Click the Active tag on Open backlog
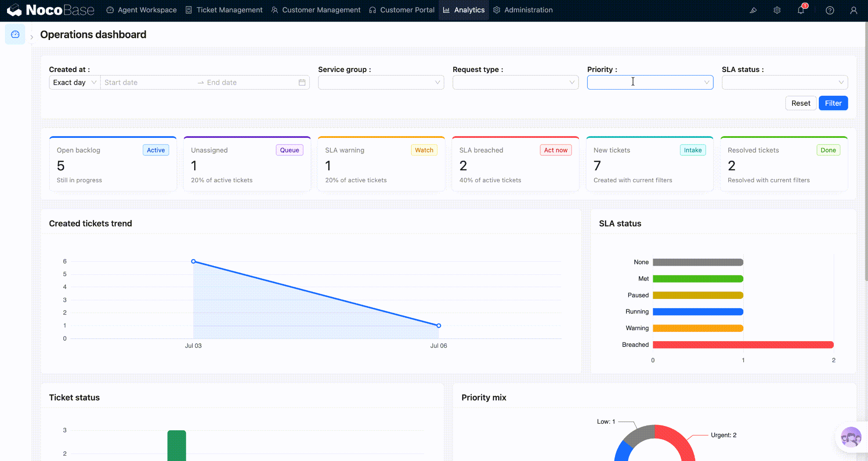This screenshot has width=868, height=461. point(156,150)
